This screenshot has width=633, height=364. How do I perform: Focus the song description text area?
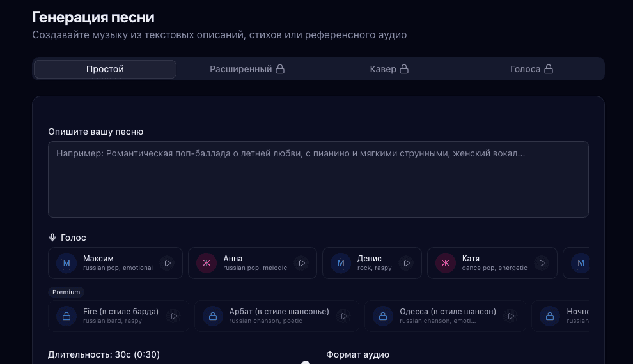318,179
